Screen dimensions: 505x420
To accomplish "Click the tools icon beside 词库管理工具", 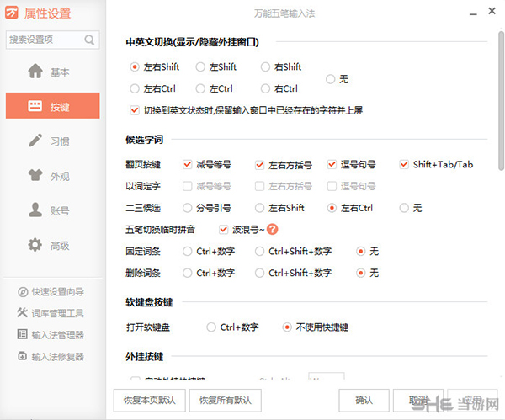I will (x=23, y=312).
